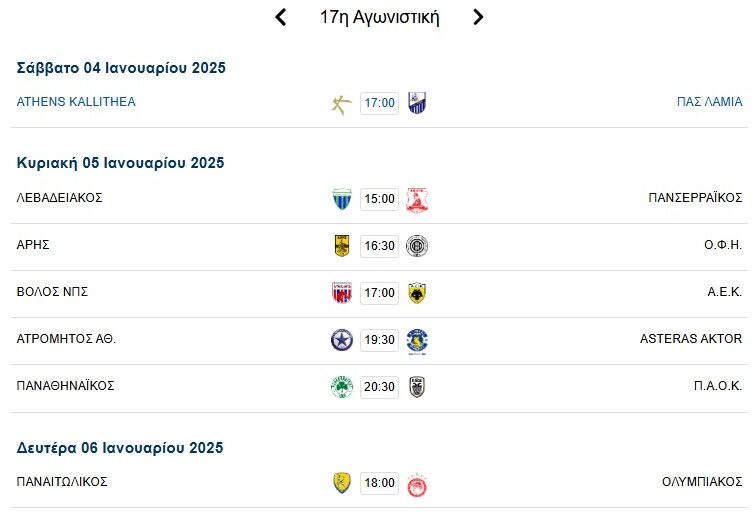Click the Athens Kallithea team crest
The height and width of the screenshot is (513, 752).
tap(342, 103)
